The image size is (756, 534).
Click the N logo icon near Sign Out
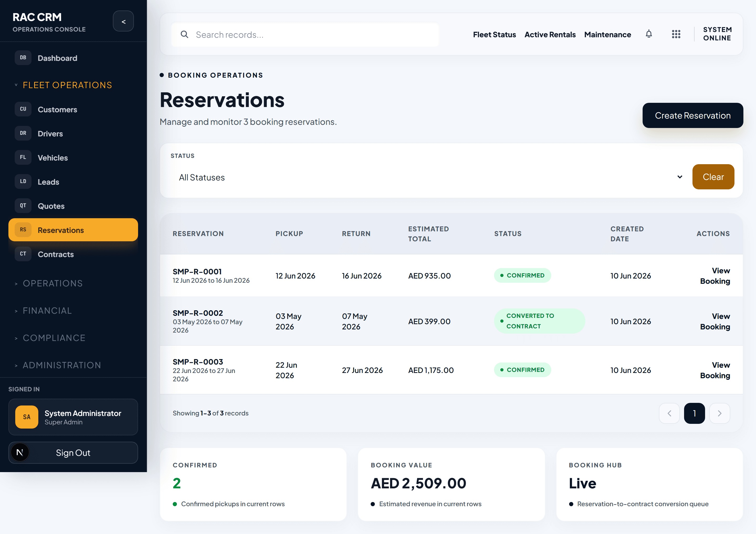click(20, 452)
